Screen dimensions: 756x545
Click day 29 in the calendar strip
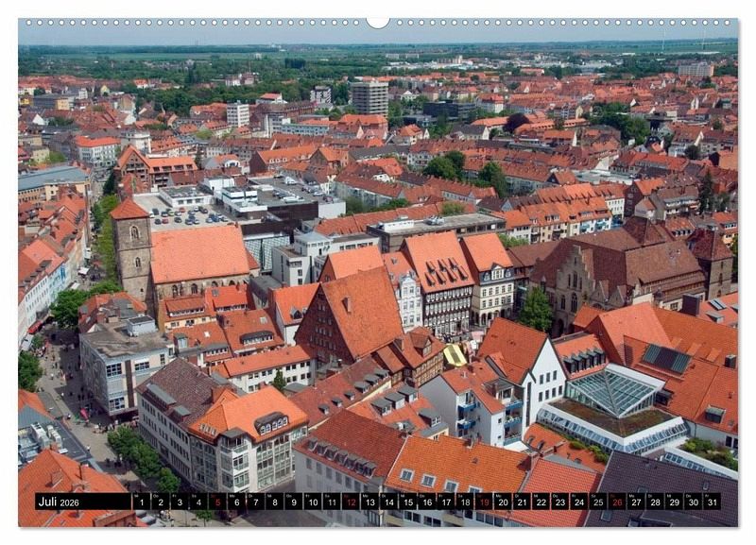[674, 502]
